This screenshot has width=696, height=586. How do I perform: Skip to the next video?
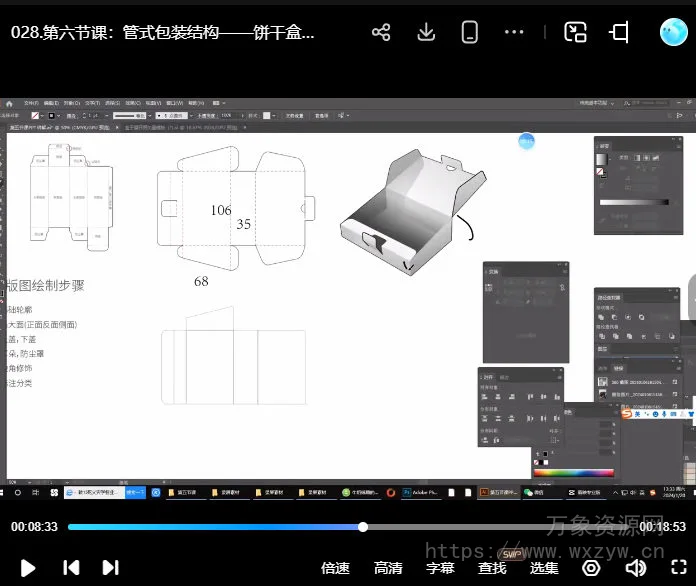(x=111, y=568)
